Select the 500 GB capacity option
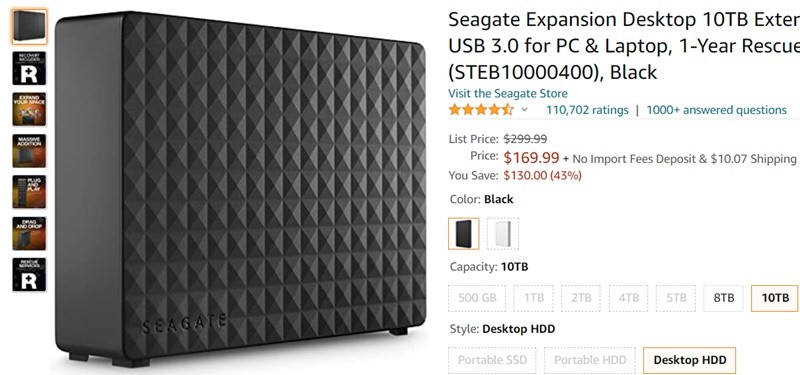 477,298
